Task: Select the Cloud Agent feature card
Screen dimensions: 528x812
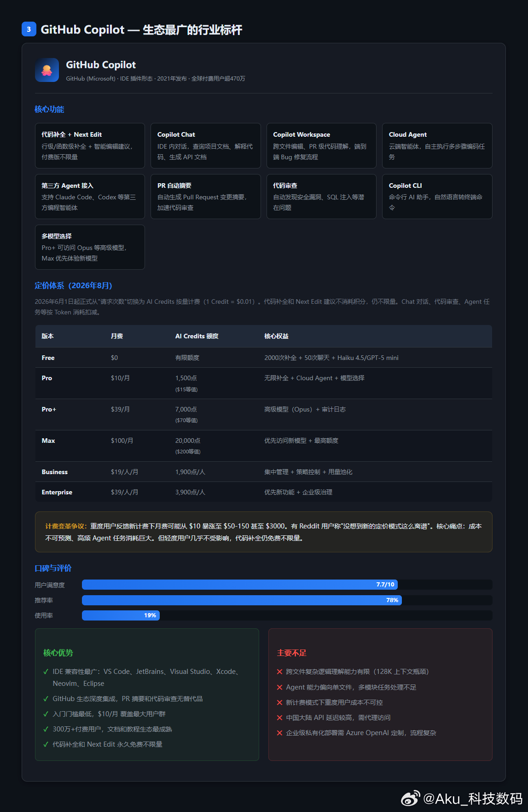Action: pyautogui.click(x=437, y=145)
